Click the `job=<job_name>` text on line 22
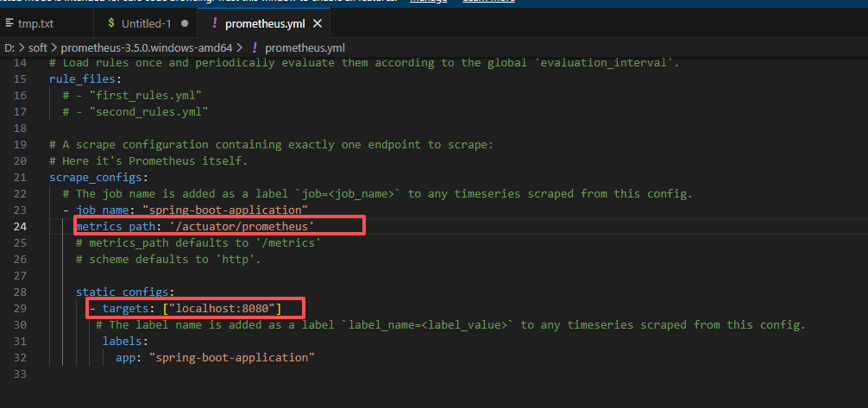Image resolution: width=868 pixels, height=408 pixels. pyautogui.click(x=348, y=194)
